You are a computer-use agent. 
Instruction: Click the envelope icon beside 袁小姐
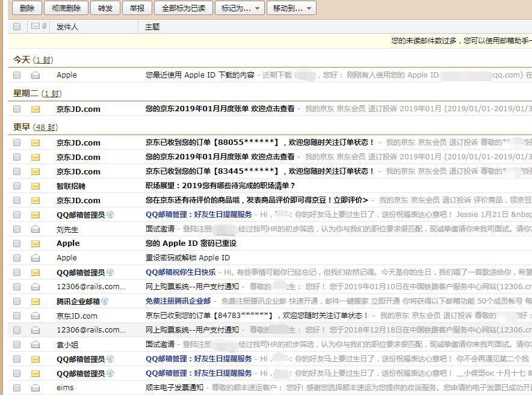pos(36,344)
